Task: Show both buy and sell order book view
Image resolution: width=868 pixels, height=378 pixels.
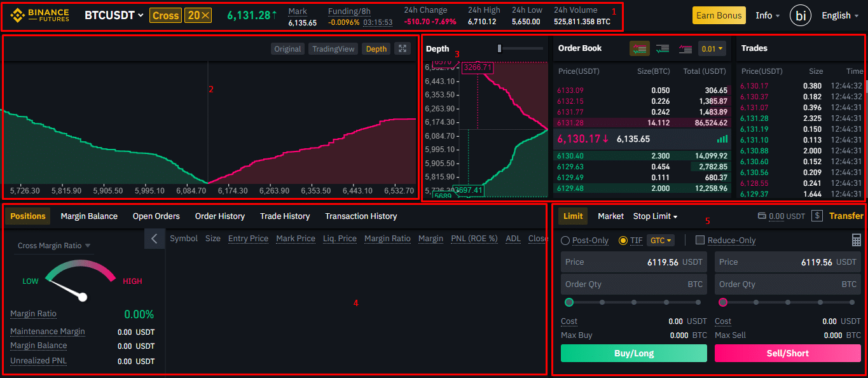Action: point(639,48)
